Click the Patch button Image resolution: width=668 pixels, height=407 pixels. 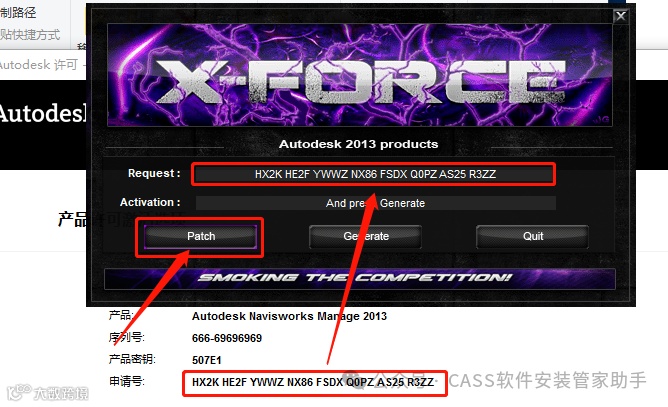[x=201, y=237]
